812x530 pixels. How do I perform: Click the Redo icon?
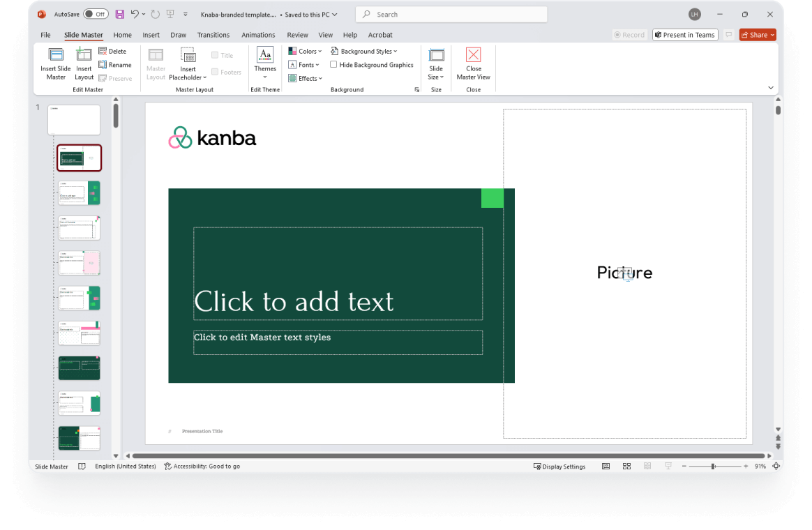click(x=156, y=15)
